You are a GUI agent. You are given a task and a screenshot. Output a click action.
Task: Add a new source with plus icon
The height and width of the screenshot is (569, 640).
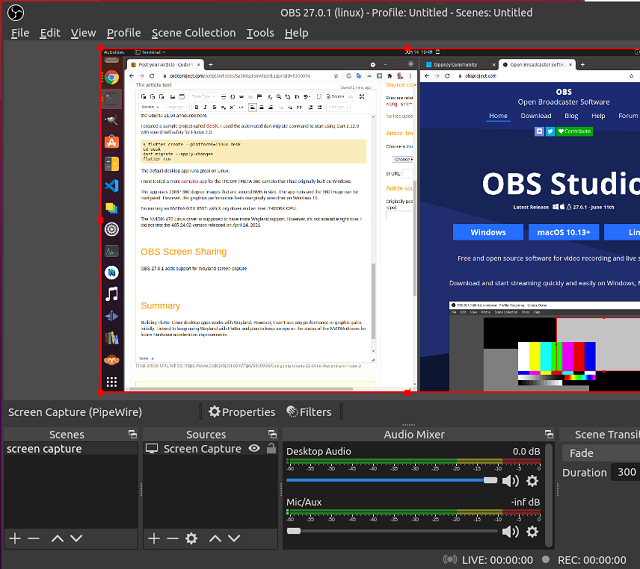154,538
